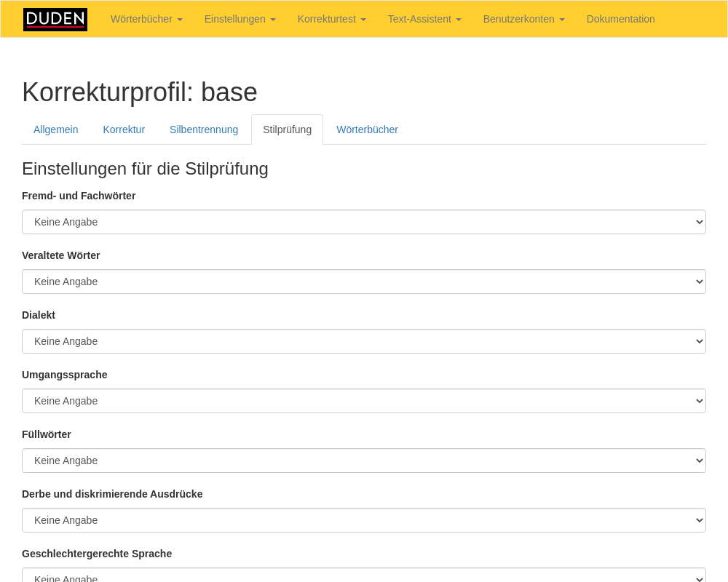Image resolution: width=728 pixels, height=582 pixels.
Task: Expand the Umgangssprache dropdown
Action: click(x=364, y=401)
